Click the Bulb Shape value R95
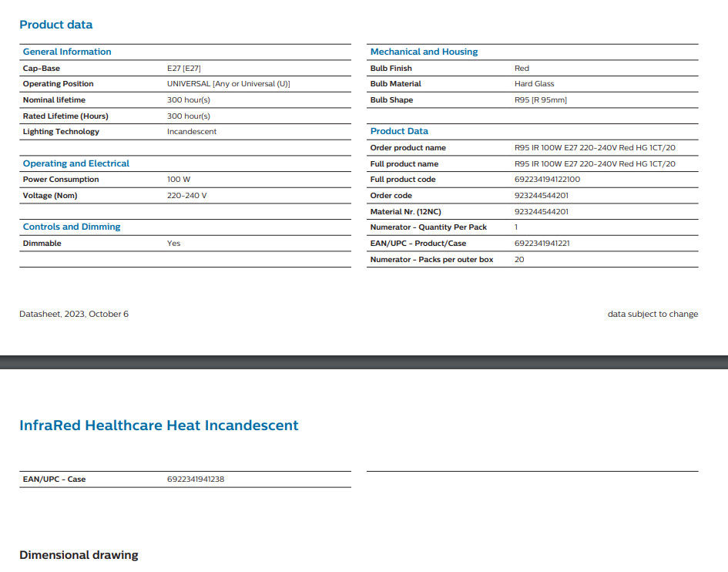This screenshot has width=728, height=572. pos(540,100)
